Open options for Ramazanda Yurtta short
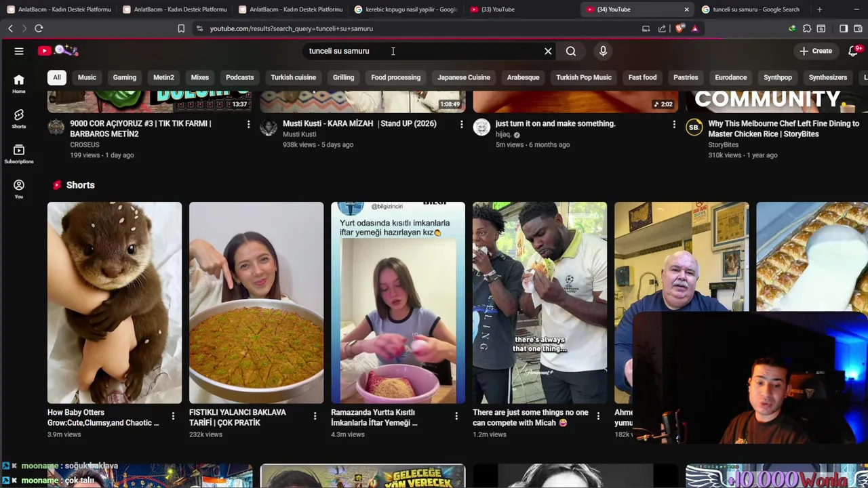Screen dimensions: 868x488 pyautogui.click(x=456, y=415)
